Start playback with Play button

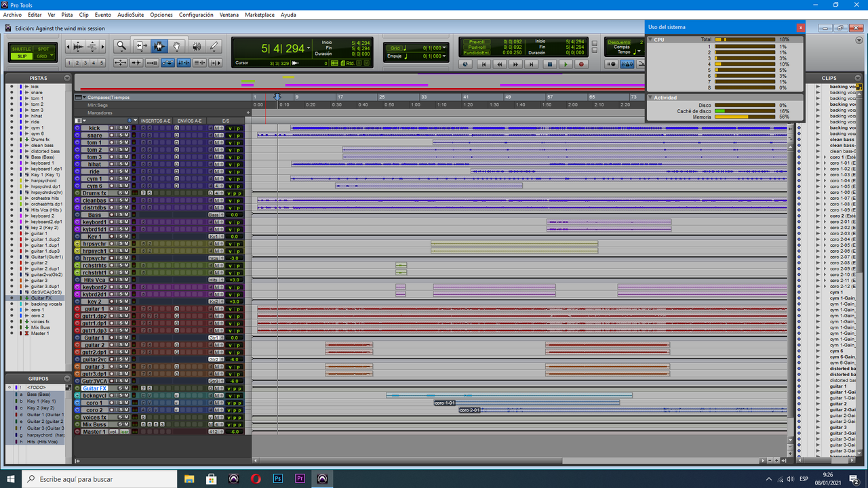click(x=566, y=64)
